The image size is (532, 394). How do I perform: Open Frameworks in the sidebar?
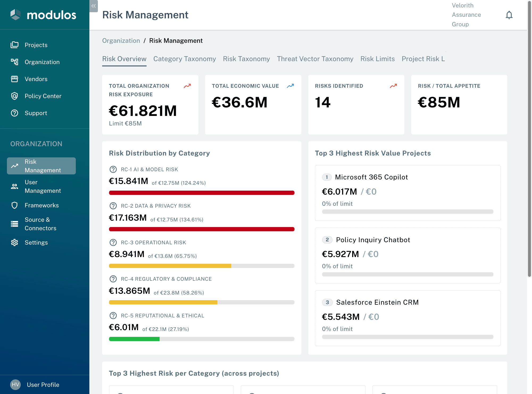(x=41, y=205)
